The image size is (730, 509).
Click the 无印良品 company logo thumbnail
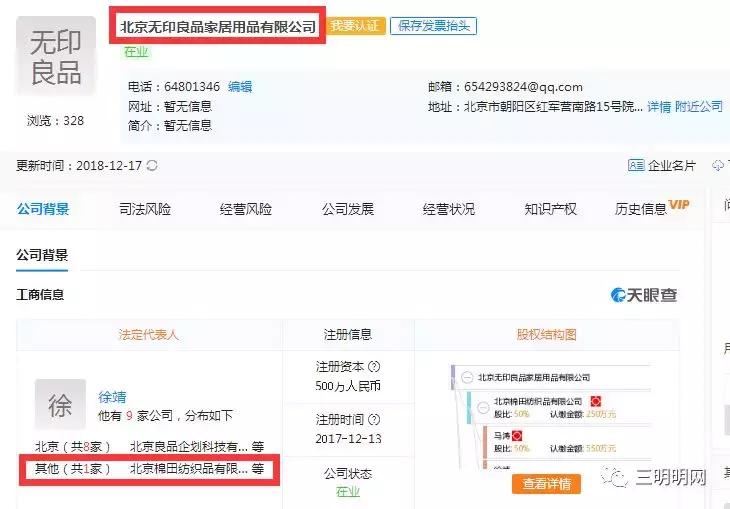[x=56, y=56]
